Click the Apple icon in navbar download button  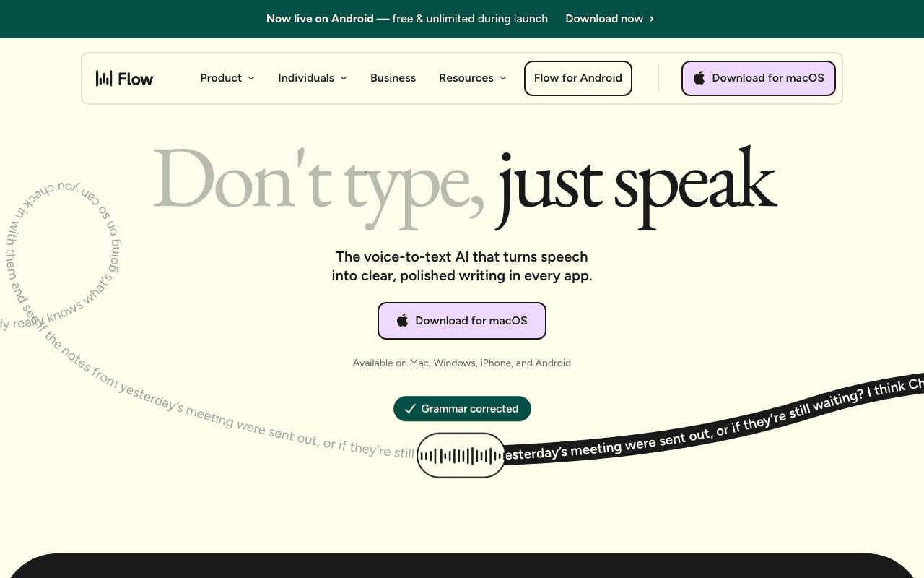pyautogui.click(x=699, y=78)
